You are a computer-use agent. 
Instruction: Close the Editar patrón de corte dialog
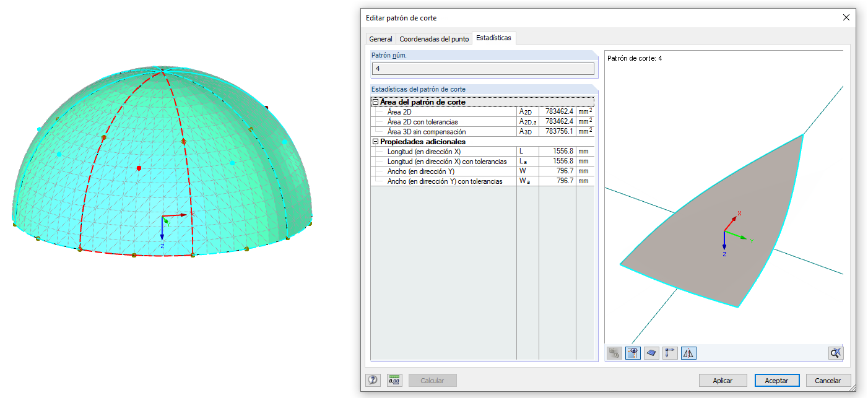tap(846, 18)
